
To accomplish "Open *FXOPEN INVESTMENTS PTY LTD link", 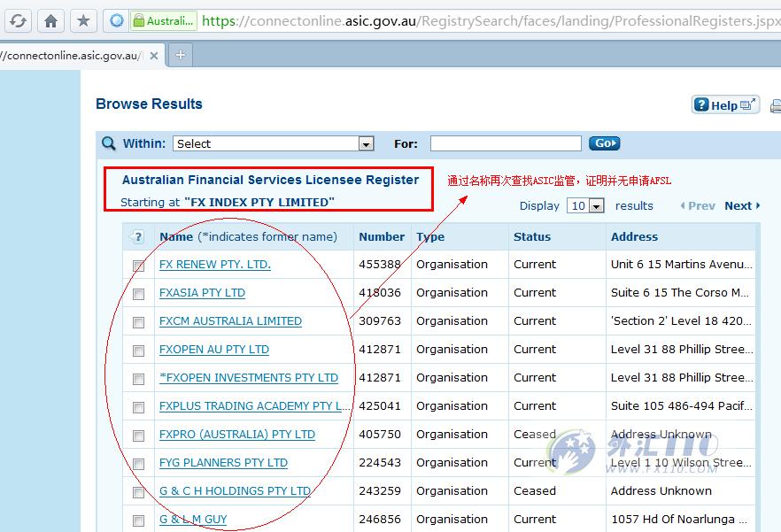I will click(x=249, y=378).
